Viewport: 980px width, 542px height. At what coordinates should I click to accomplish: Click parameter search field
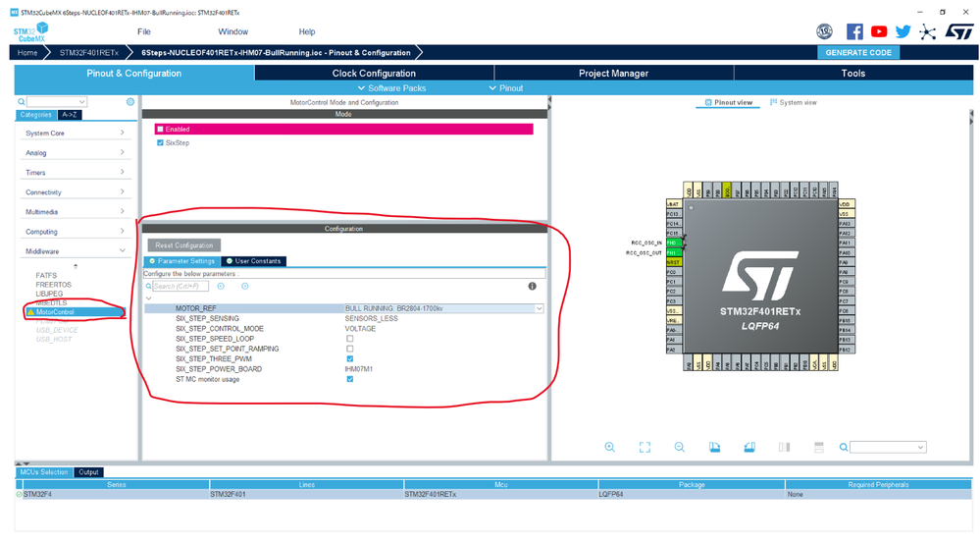point(180,286)
